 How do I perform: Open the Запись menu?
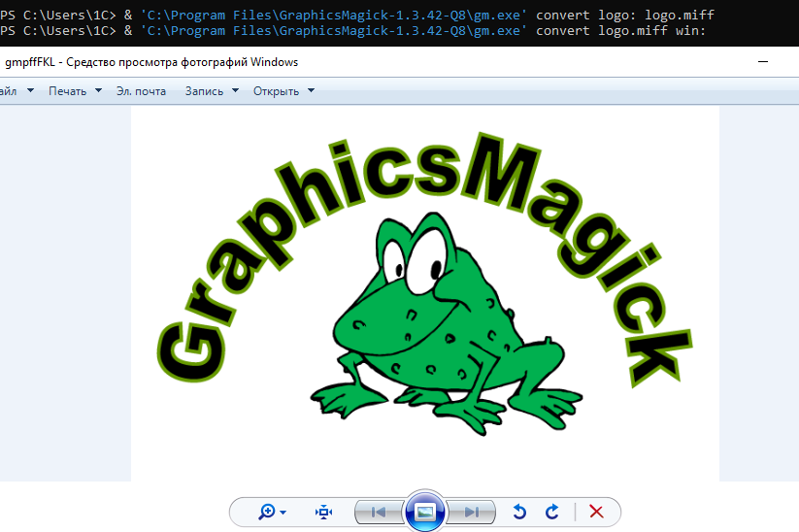[x=204, y=91]
